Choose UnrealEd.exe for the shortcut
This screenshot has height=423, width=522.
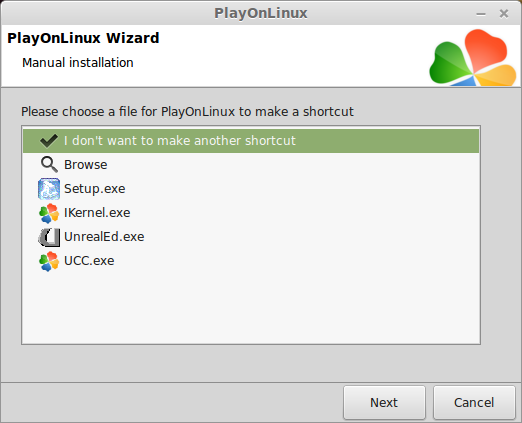tap(251, 237)
